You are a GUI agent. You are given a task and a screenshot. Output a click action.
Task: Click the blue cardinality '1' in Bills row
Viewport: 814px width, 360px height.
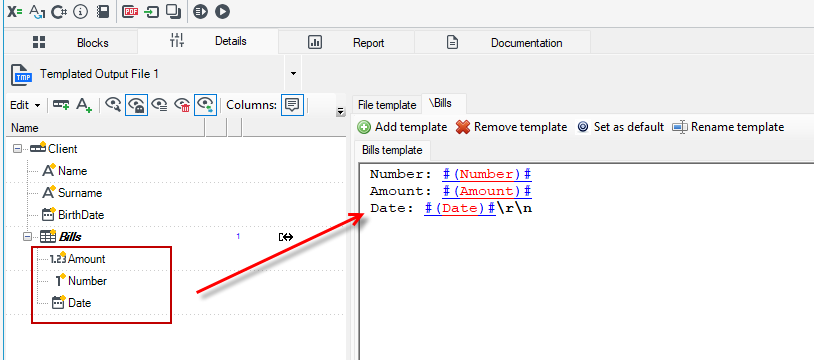point(238,237)
